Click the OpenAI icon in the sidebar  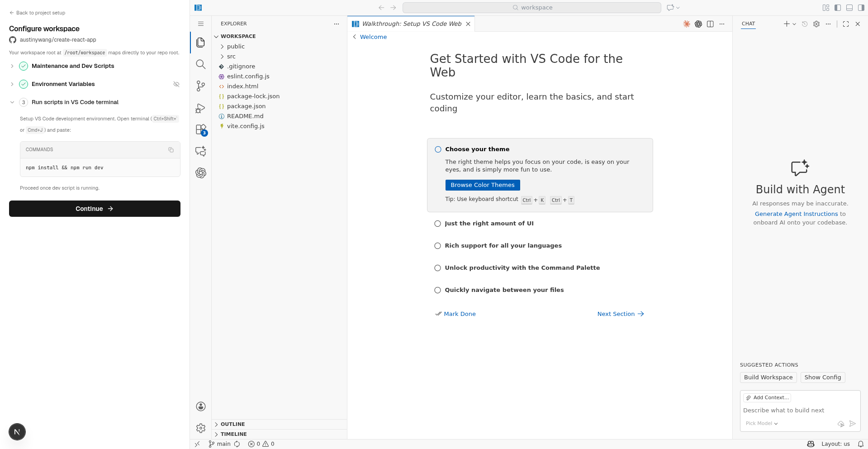(x=200, y=173)
